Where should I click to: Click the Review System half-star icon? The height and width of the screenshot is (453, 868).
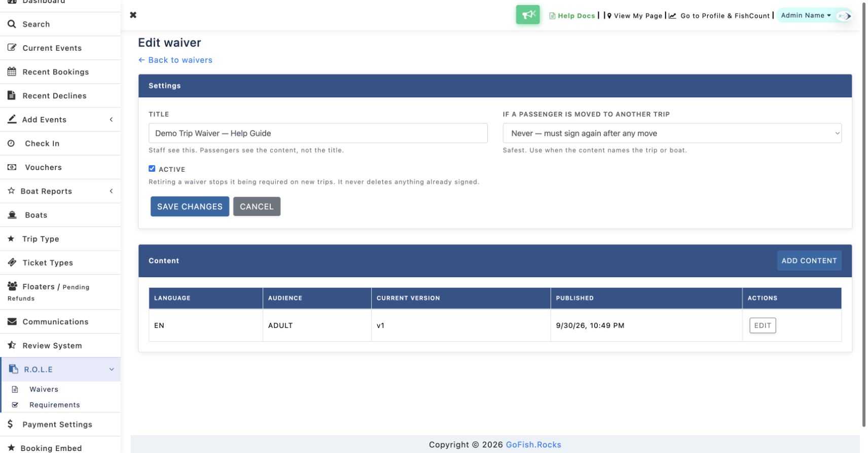click(12, 345)
